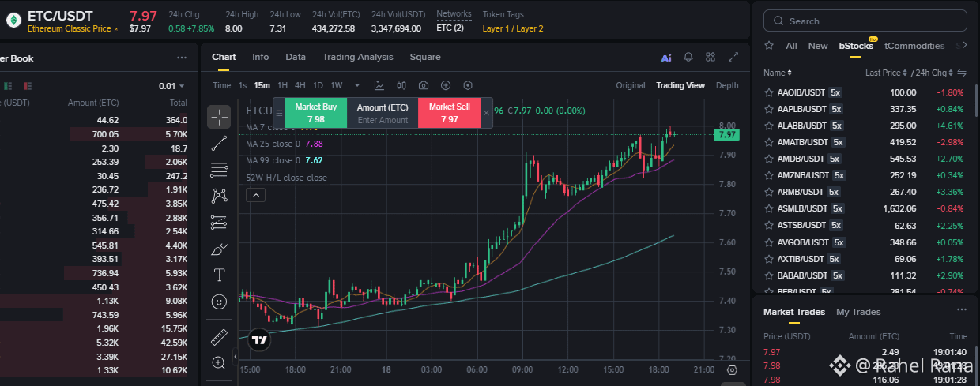Viewport: 980px width, 386px height.
Task: Expand chart to fullscreen
Action: click(x=733, y=57)
